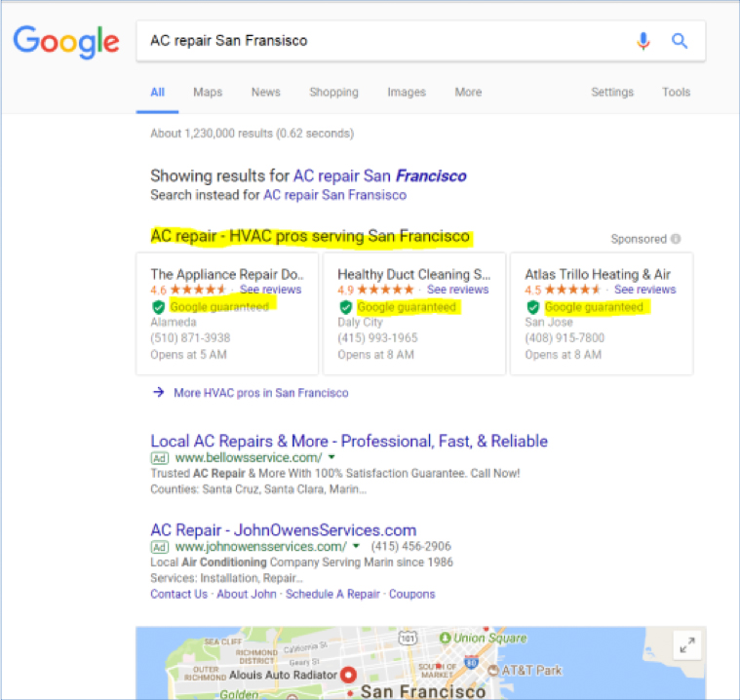This screenshot has width=740, height=700.
Task: Click star rating of Healthy Duct Cleaning
Action: tap(385, 290)
